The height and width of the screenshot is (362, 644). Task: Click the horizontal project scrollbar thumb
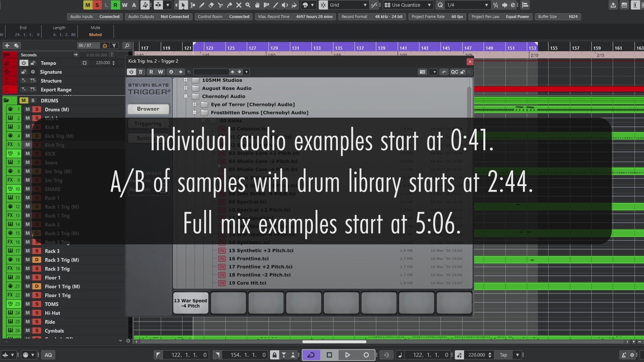334,342
